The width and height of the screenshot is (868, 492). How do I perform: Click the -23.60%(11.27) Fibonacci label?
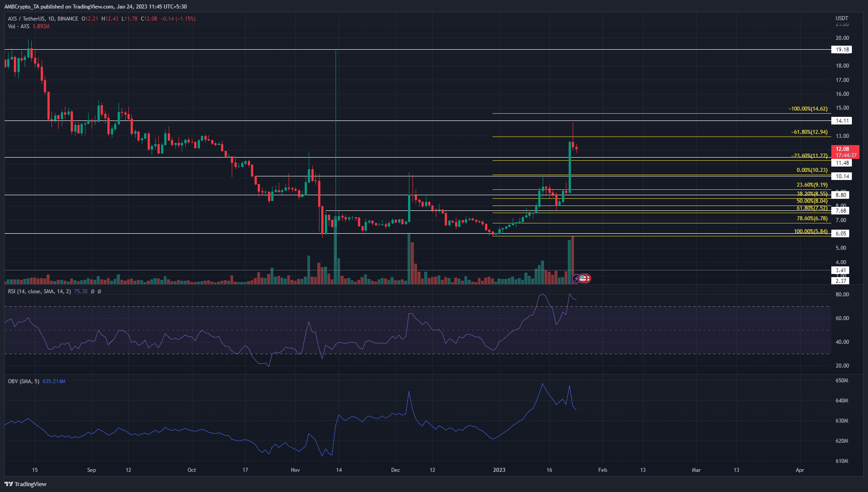point(809,156)
